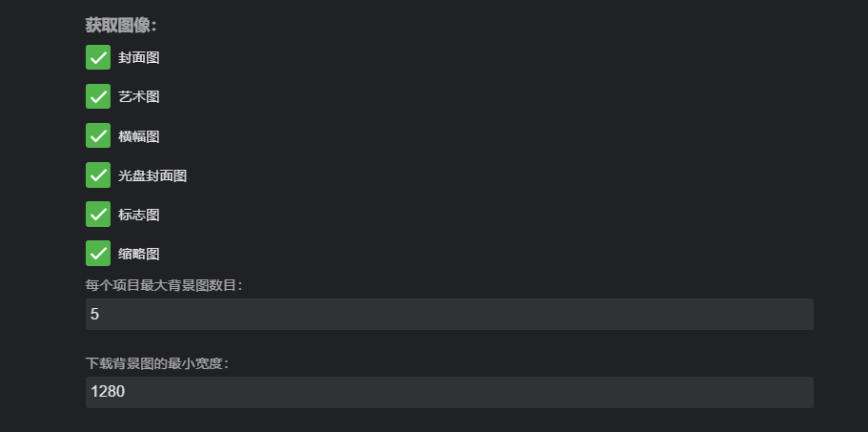Click the 标志图 label text
This screenshot has width=868, height=432.
click(138, 215)
